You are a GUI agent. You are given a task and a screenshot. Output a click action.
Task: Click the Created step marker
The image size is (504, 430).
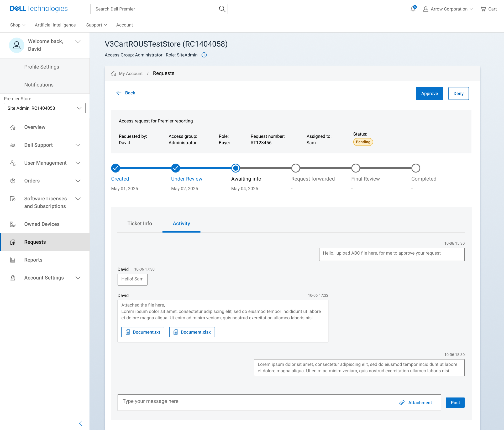(115, 168)
